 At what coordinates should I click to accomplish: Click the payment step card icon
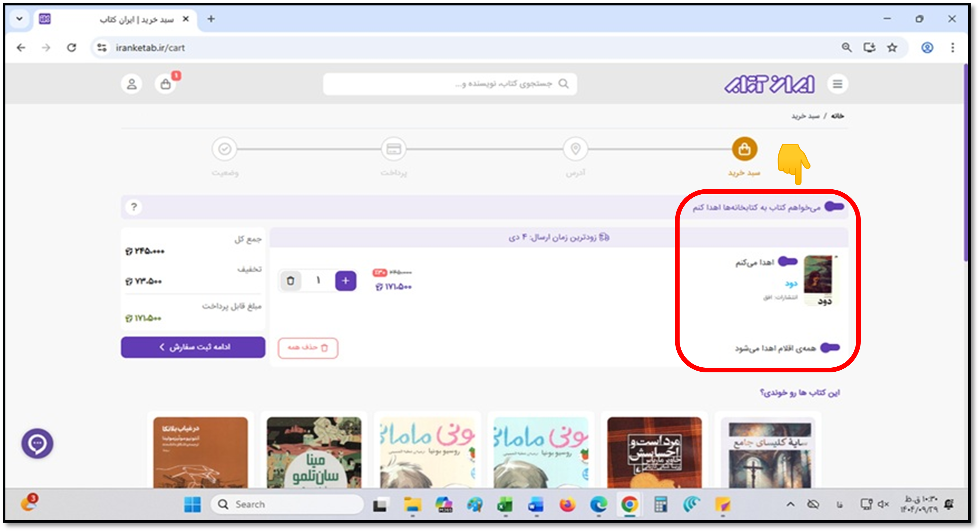(394, 149)
